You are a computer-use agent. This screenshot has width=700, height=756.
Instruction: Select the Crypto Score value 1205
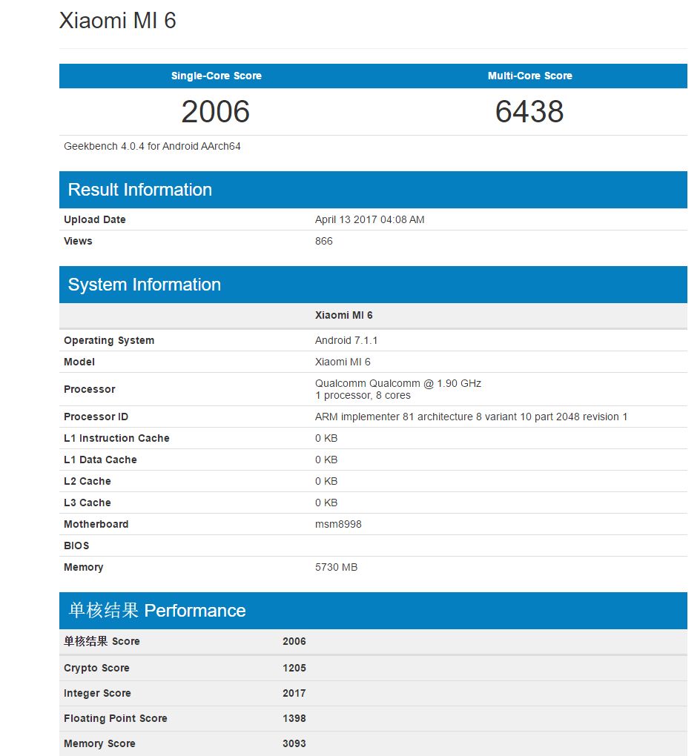(294, 668)
